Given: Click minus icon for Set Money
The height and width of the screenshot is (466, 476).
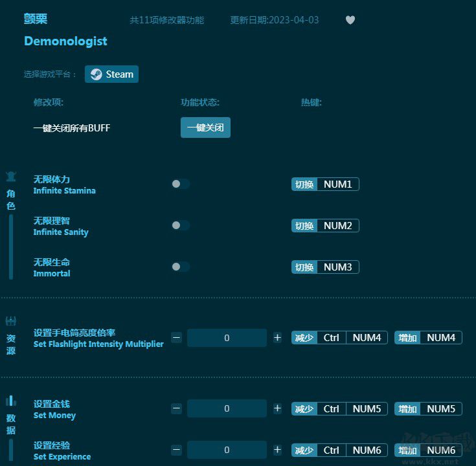Looking at the screenshot, I should click(x=176, y=408).
